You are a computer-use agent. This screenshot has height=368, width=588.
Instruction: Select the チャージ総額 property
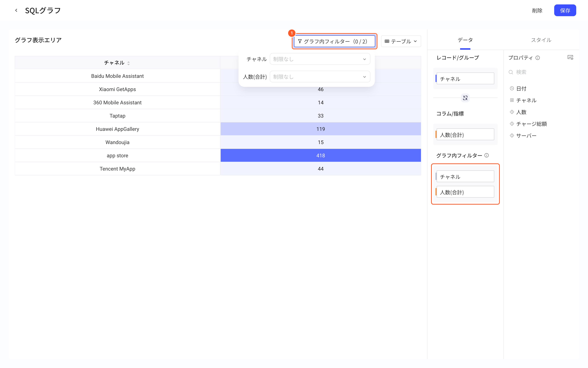tap(531, 124)
